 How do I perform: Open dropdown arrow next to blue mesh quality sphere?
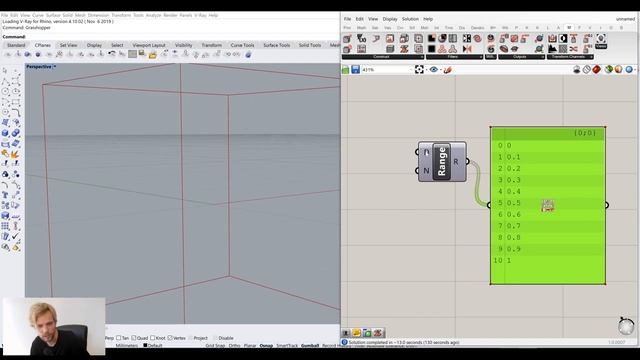point(635,70)
